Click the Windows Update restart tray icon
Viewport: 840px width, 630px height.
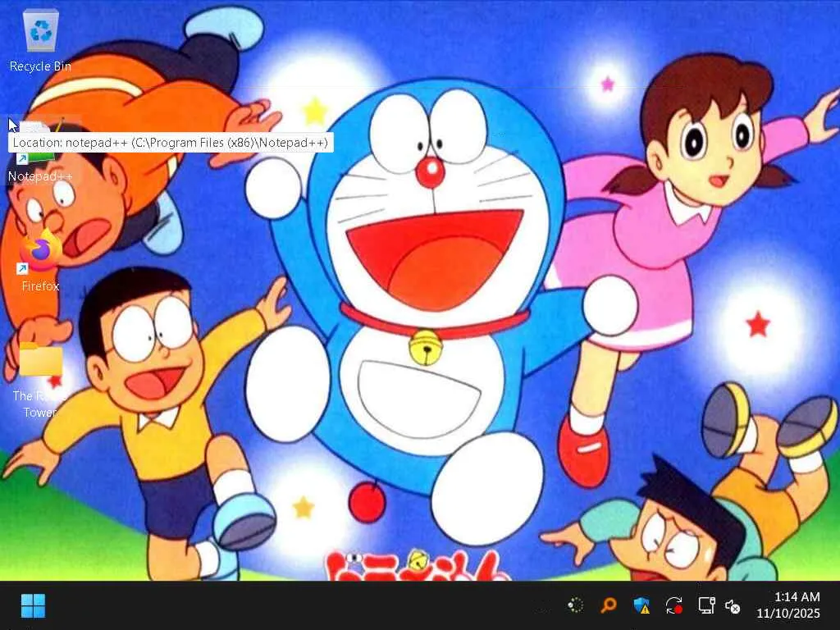pyautogui.click(x=674, y=605)
